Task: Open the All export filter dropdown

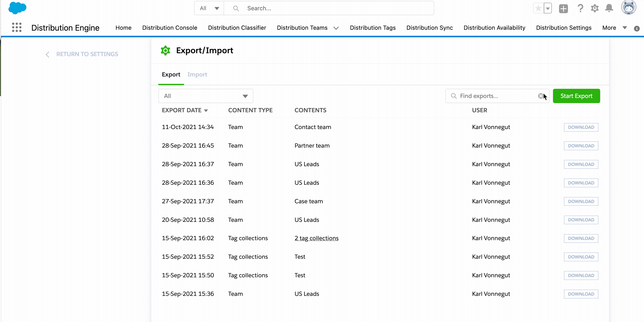Action: coord(206,96)
